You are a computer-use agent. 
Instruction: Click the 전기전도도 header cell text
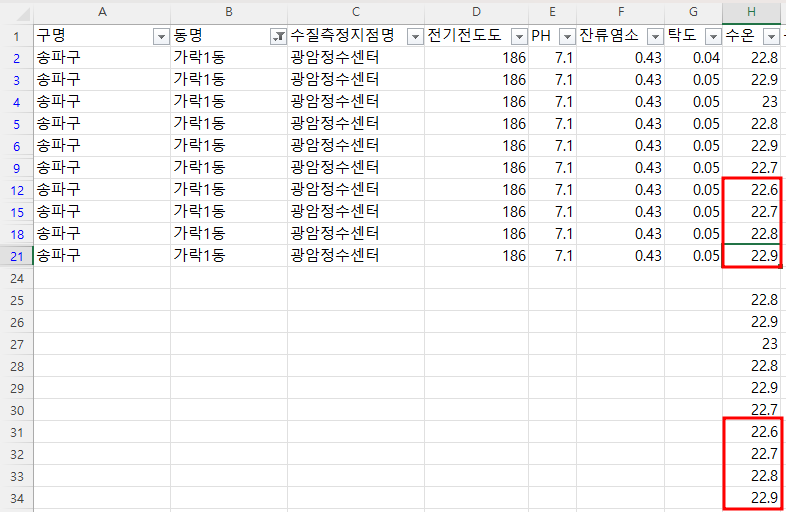tap(464, 36)
